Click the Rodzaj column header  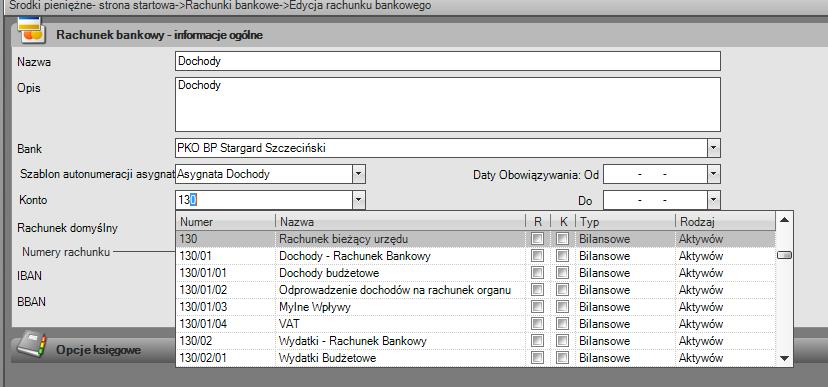[725, 221]
